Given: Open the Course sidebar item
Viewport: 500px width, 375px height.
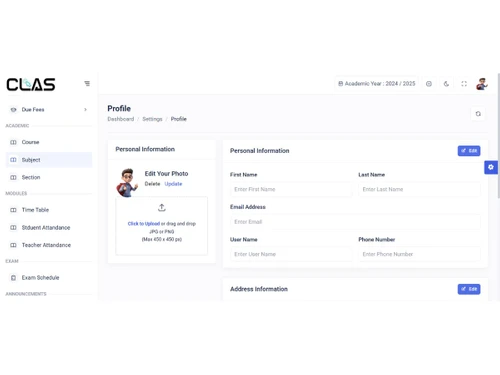Looking at the screenshot, I should click(49, 142).
